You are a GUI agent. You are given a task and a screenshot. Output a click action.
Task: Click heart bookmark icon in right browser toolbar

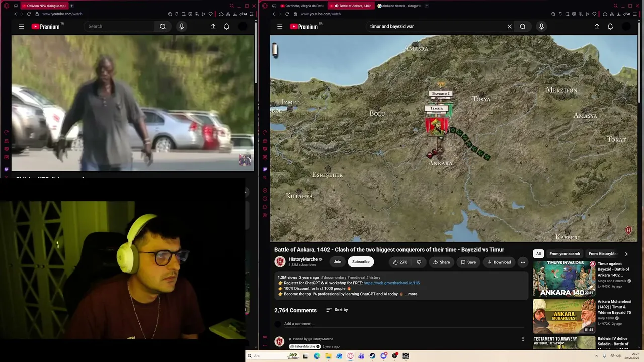[594, 14]
